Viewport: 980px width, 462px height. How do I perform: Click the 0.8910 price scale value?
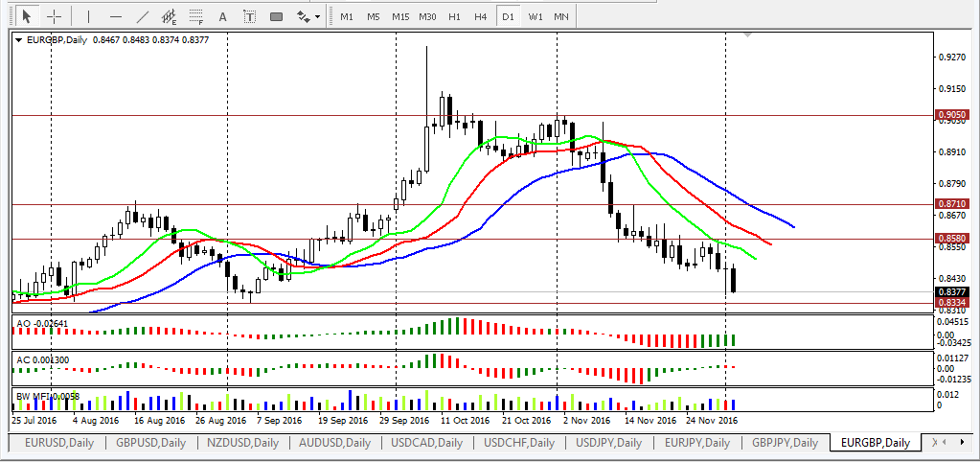point(952,151)
